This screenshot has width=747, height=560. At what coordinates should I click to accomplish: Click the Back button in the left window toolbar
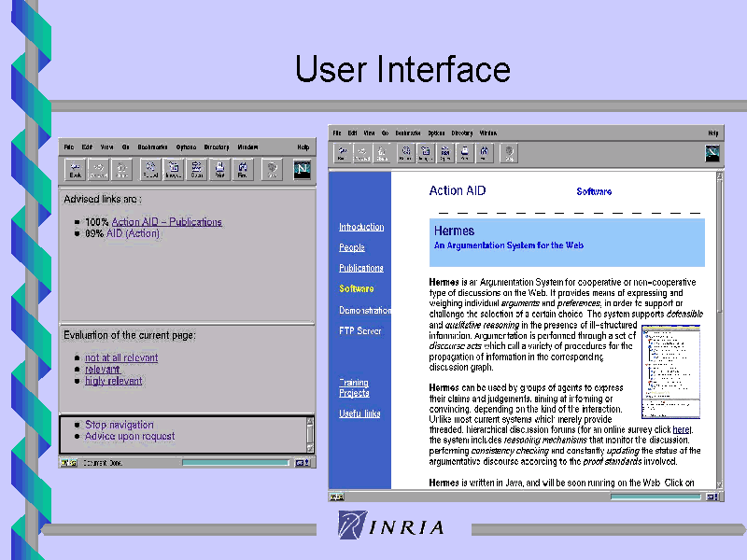[76, 169]
